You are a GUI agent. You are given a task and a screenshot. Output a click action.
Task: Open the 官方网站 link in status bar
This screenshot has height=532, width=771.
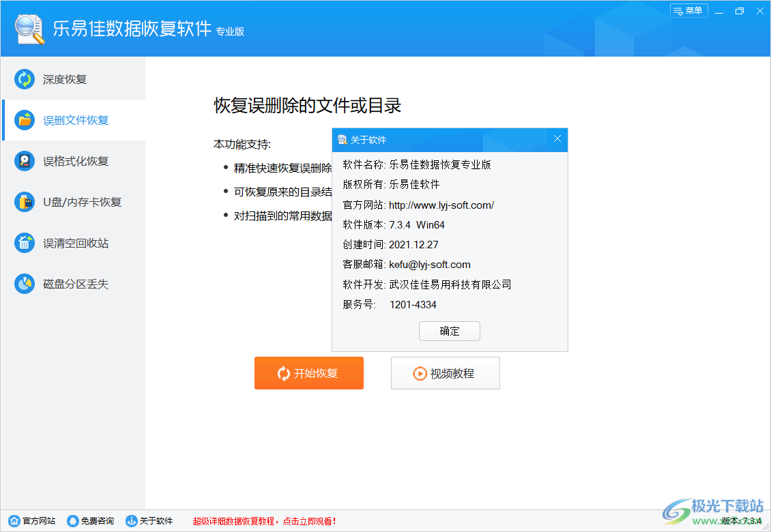(33, 520)
